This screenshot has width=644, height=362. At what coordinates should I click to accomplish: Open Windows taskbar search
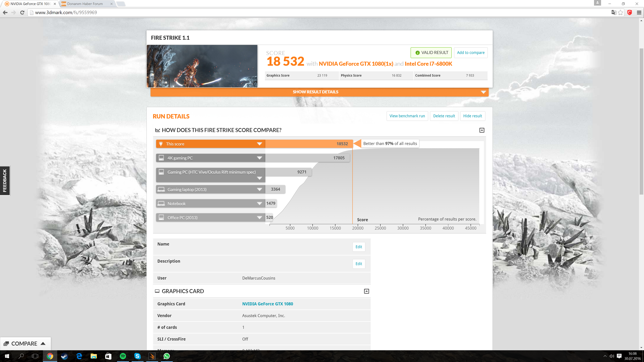coord(21,356)
